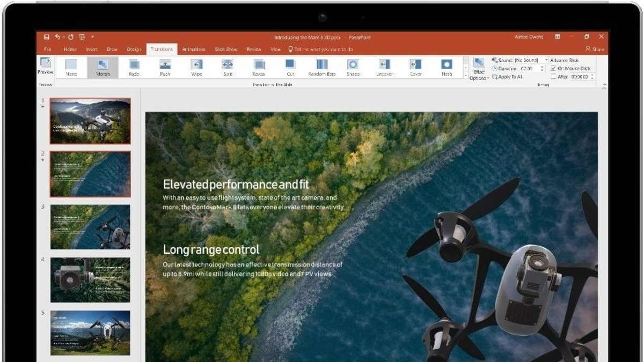
Task: Increase the Duration spinner value
Action: click(x=542, y=67)
